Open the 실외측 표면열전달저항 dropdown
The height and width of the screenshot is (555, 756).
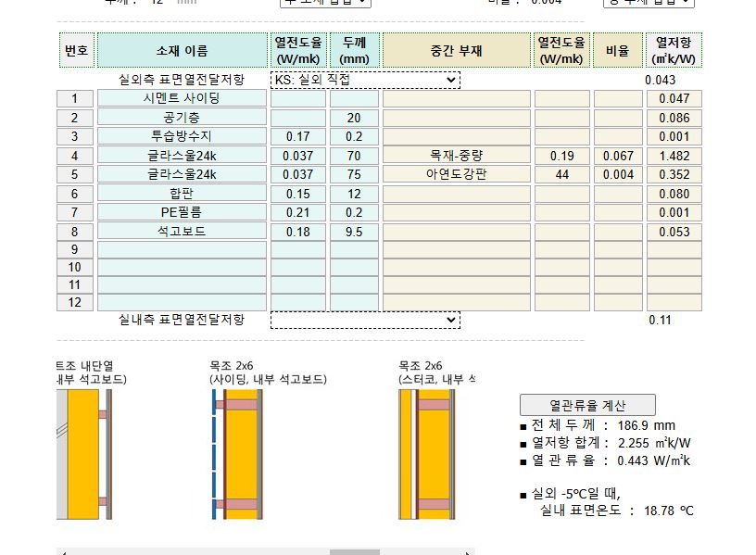pos(365,80)
